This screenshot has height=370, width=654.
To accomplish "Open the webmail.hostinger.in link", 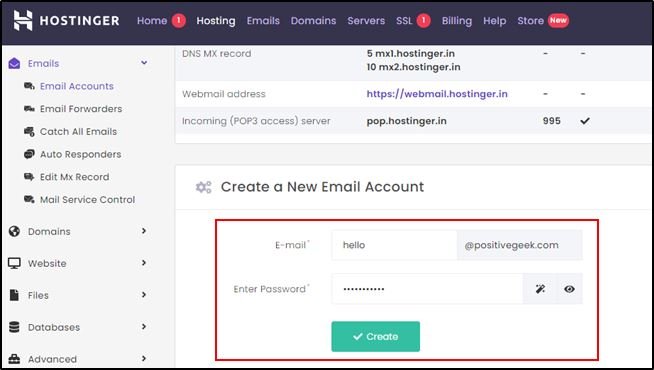I will point(437,94).
